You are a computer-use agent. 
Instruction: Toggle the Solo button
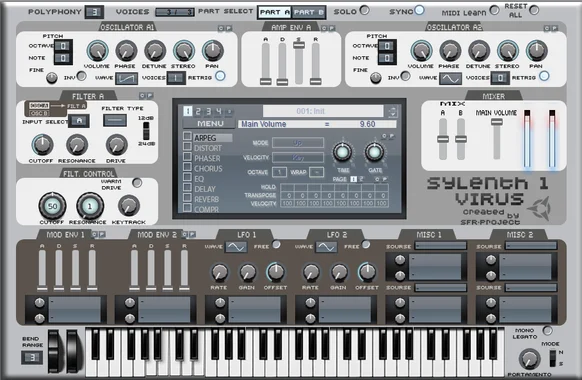(x=364, y=10)
